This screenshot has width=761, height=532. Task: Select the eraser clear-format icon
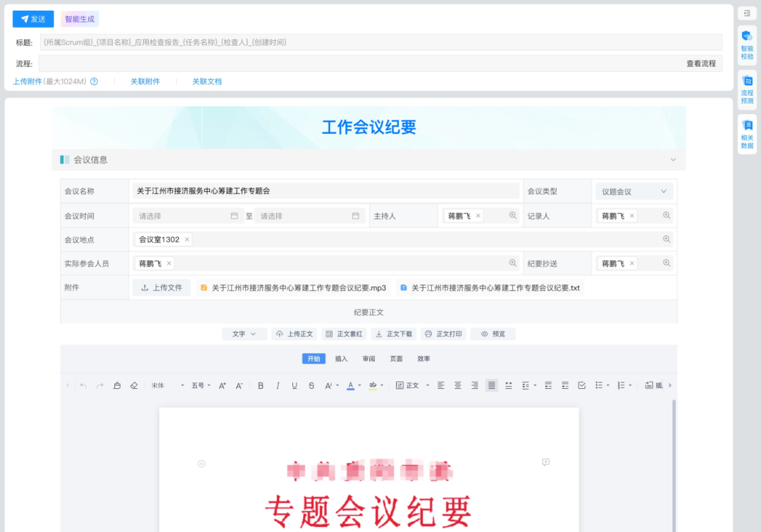coord(134,385)
